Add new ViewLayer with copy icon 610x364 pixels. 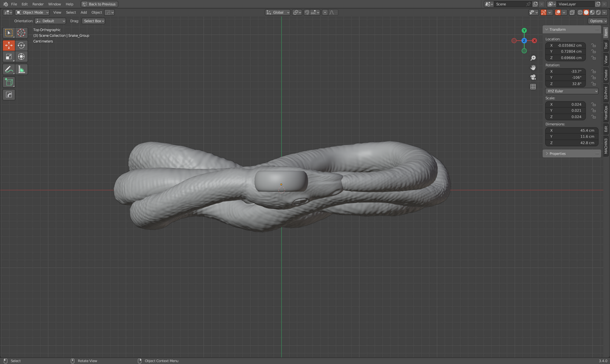[598, 4]
